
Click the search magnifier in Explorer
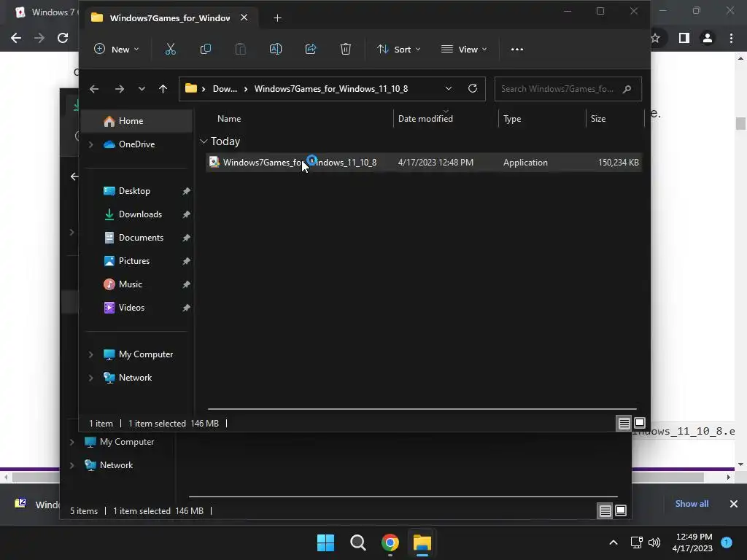[627, 89]
